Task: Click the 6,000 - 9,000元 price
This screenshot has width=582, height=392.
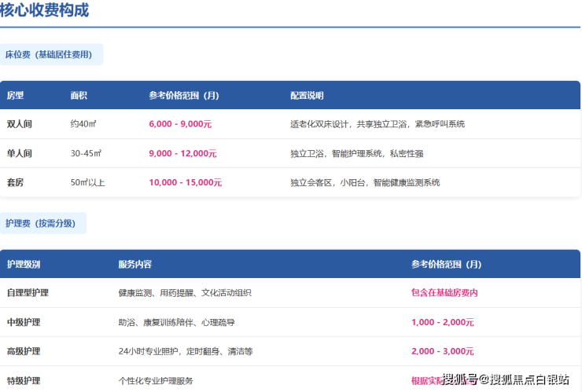Action: coord(180,124)
